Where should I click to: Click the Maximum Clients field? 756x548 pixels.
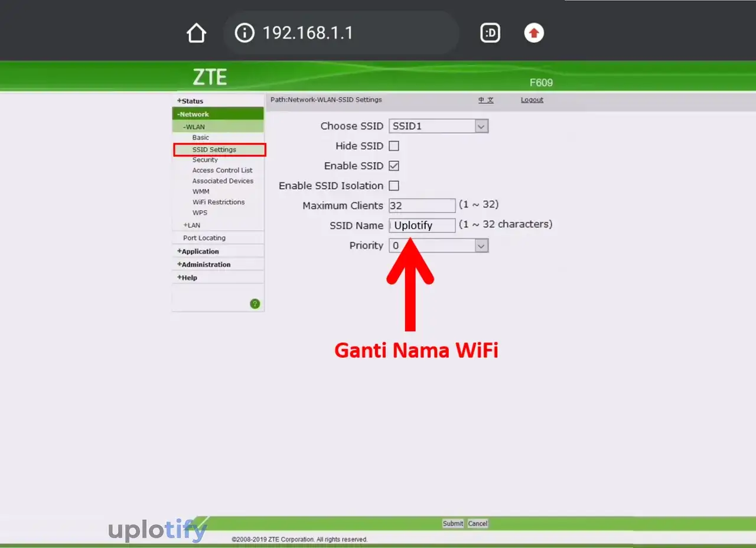[x=422, y=206]
